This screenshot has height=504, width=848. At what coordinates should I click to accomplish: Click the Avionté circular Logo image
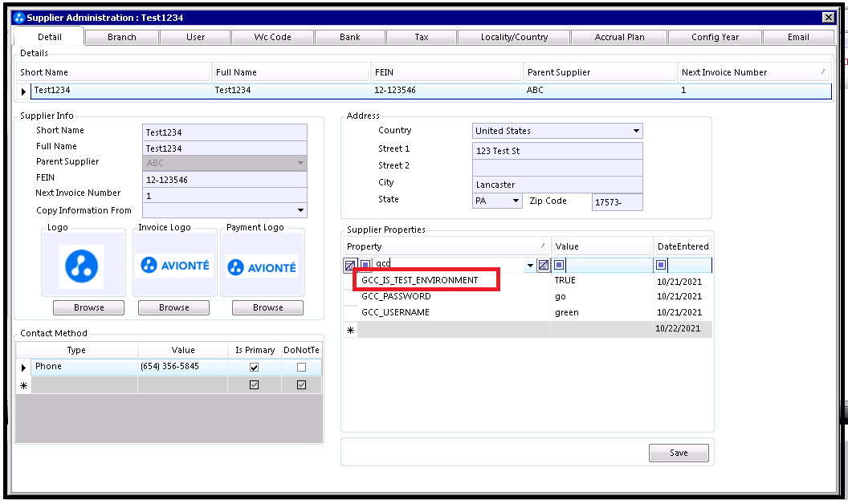pos(81,266)
